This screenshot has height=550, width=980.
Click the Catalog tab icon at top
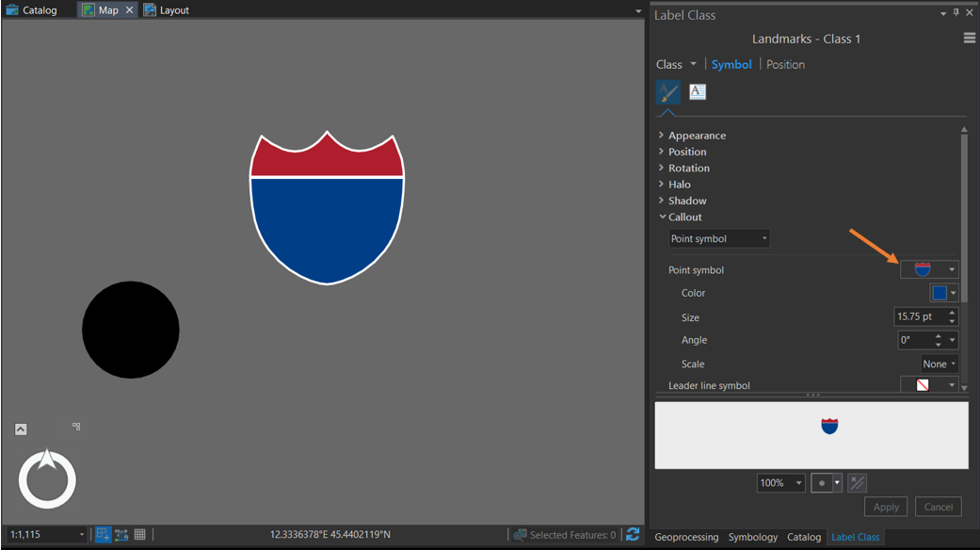click(x=12, y=10)
